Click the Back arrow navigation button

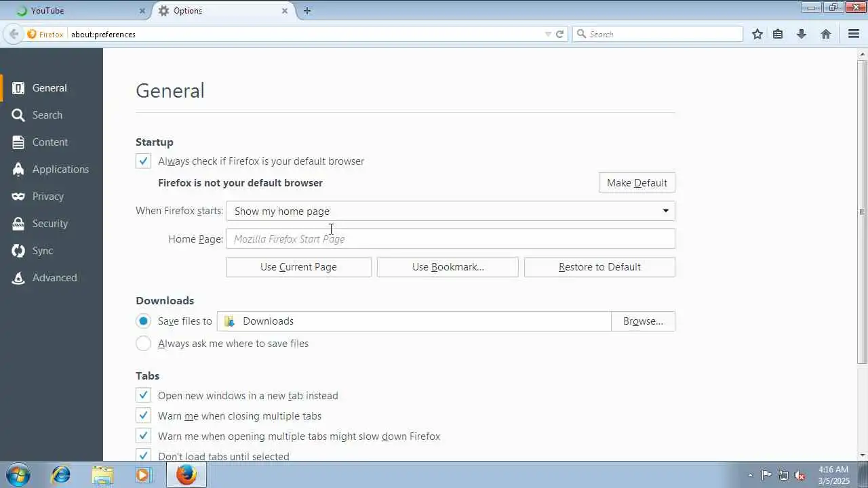tap(14, 34)
